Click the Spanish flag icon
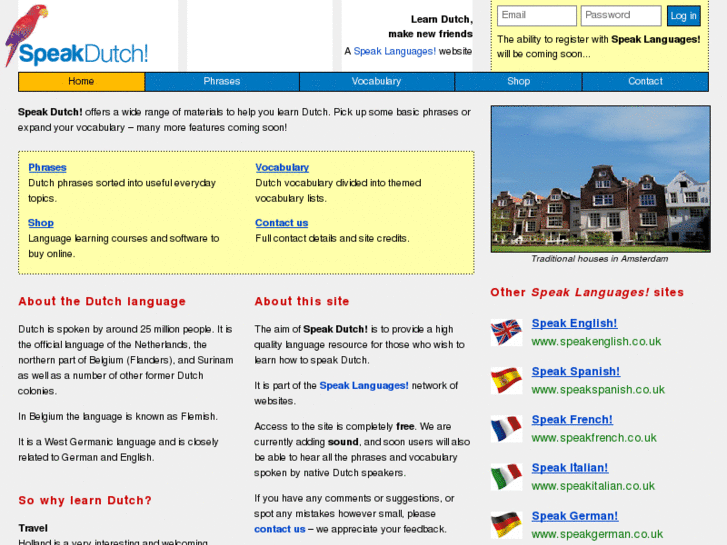 click(x=506, y=380)
